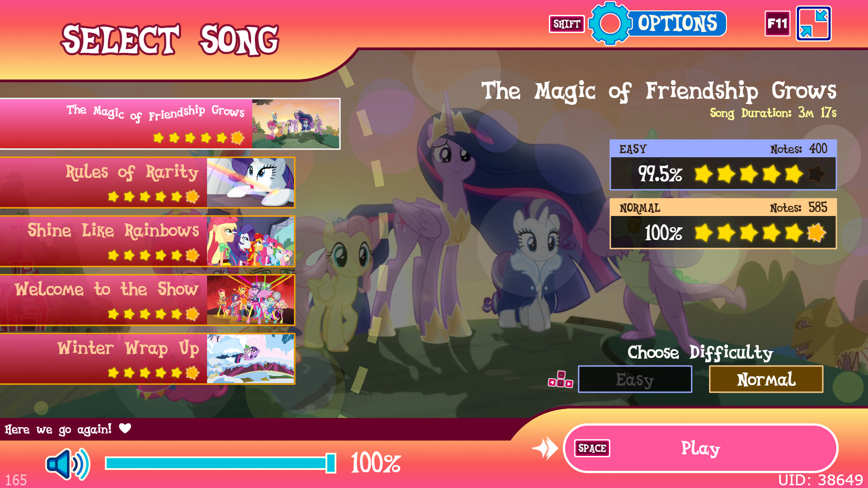The height and width of the screenshot is (488, 868).
Task: Start the song with the Play button
Action: point(701,448)
